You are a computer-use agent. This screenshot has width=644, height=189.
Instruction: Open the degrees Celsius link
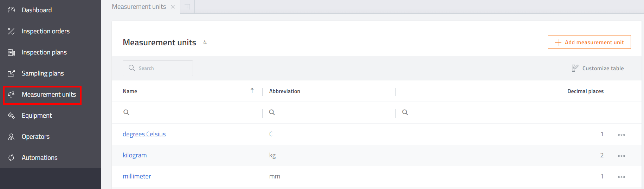(144, 134)
